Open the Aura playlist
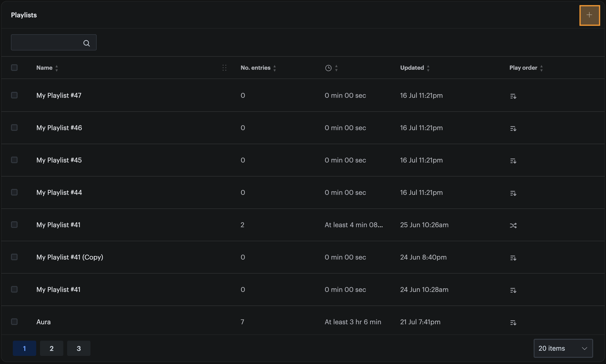606x364 pixels. pos(43,322)
